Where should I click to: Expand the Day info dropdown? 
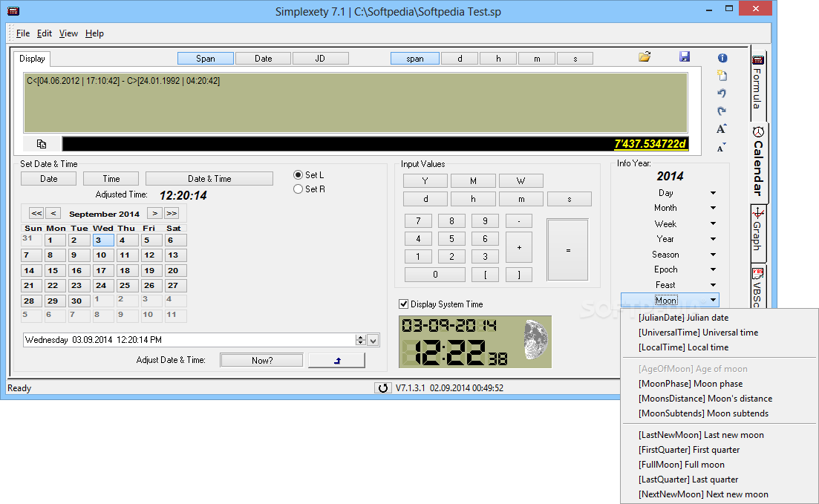[713, 193]
